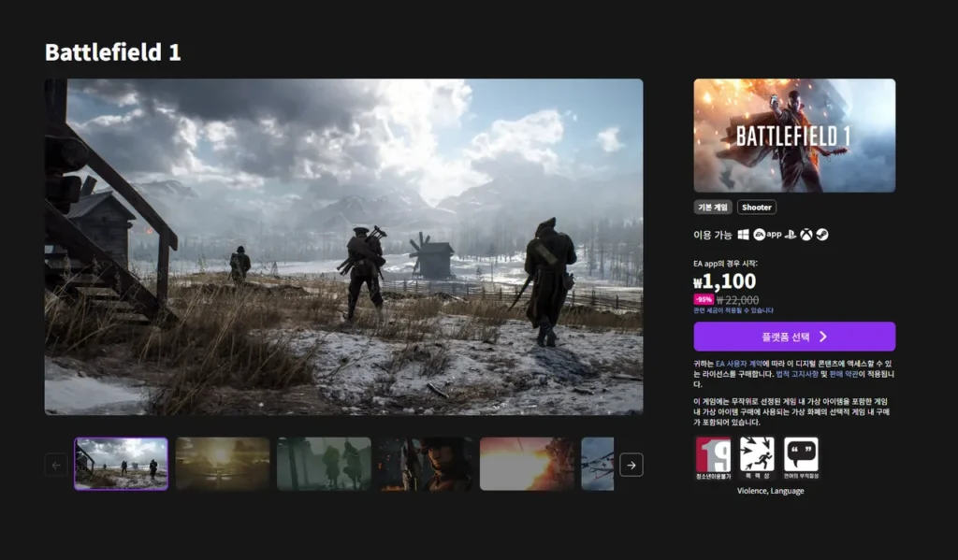Click the Steam platform icon

click(x=821, y=235)
